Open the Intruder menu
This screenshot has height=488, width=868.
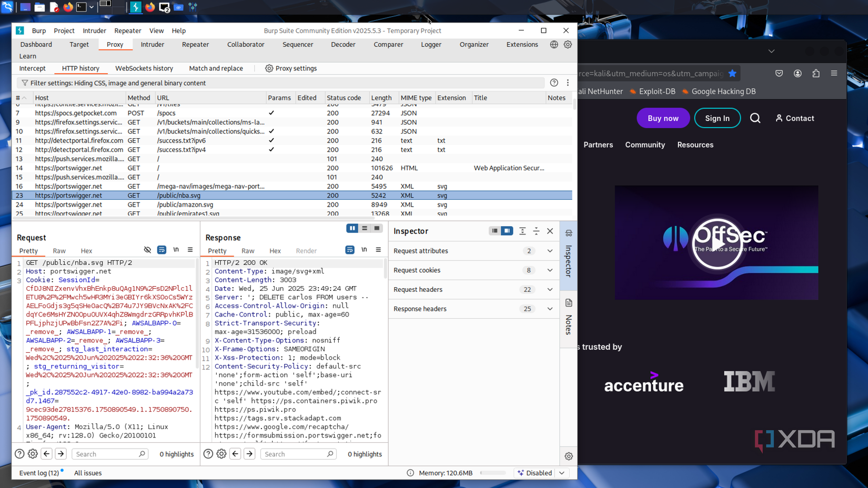pyautogui.click(x=94, y=30)
